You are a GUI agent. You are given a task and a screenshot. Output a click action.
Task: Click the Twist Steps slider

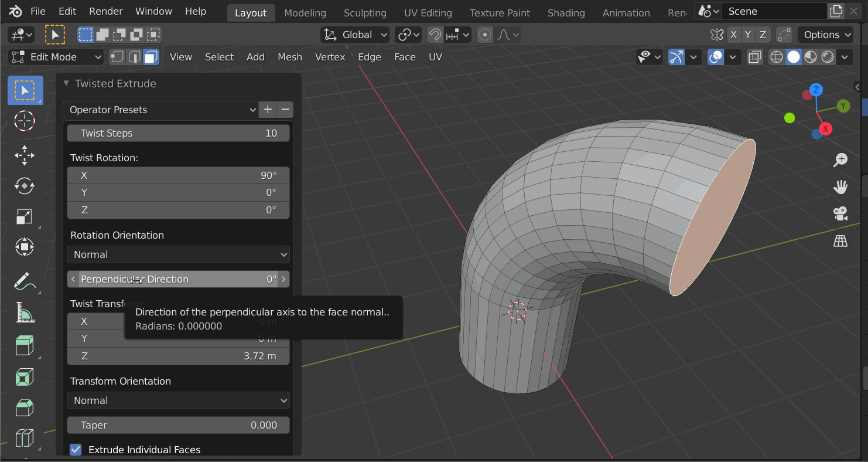pos(178,133)
